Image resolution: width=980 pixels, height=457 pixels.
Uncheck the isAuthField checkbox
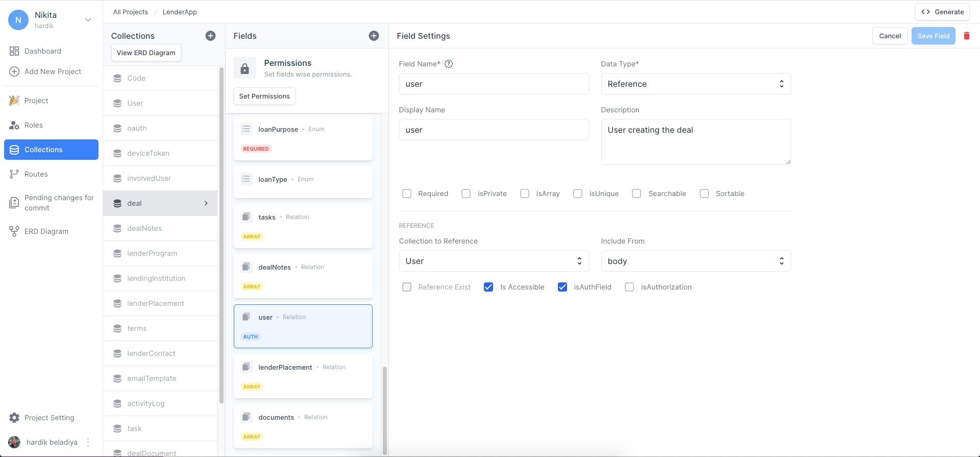tap(562, 287)
